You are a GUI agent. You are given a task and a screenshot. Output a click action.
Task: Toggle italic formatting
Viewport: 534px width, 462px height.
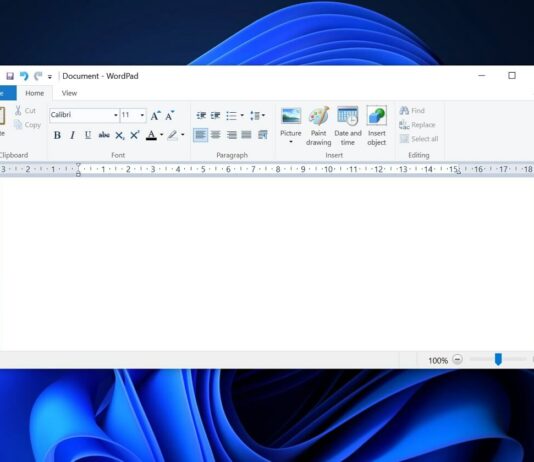(72, 135)
